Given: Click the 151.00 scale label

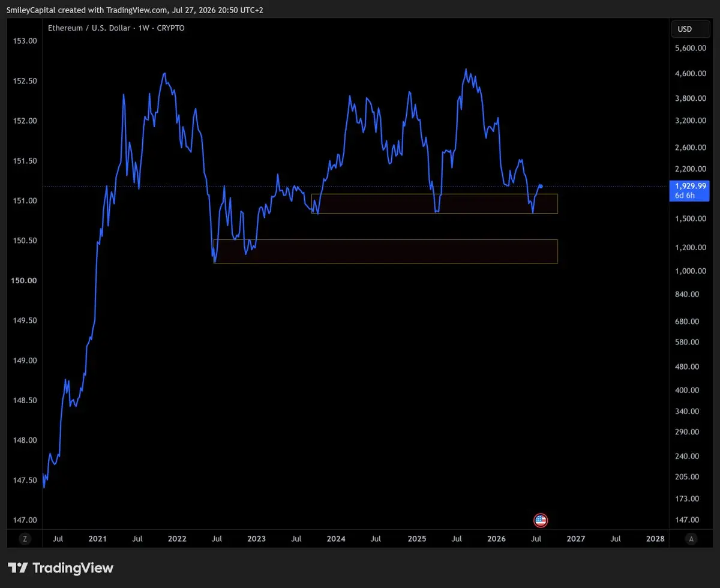Looking at the screenshot, I should click(25, 200).
